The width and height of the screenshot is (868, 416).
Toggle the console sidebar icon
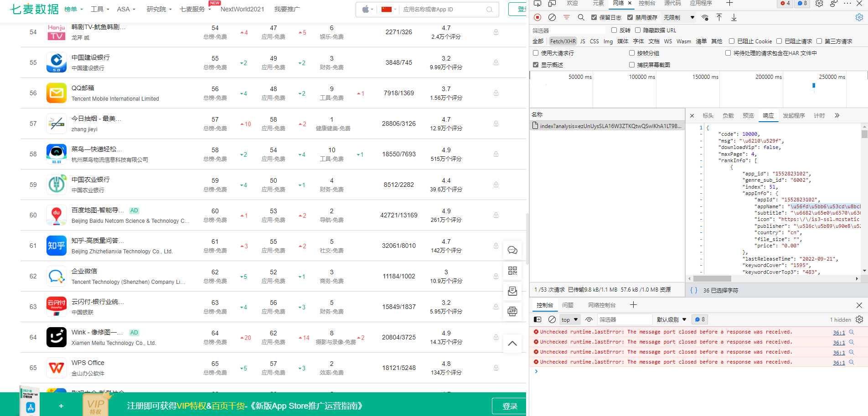[537, 319]
